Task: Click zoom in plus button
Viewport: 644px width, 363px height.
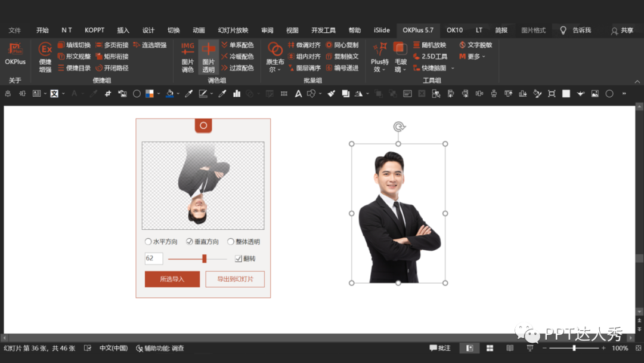Action: pyautogui.click(x=603, y=348)
